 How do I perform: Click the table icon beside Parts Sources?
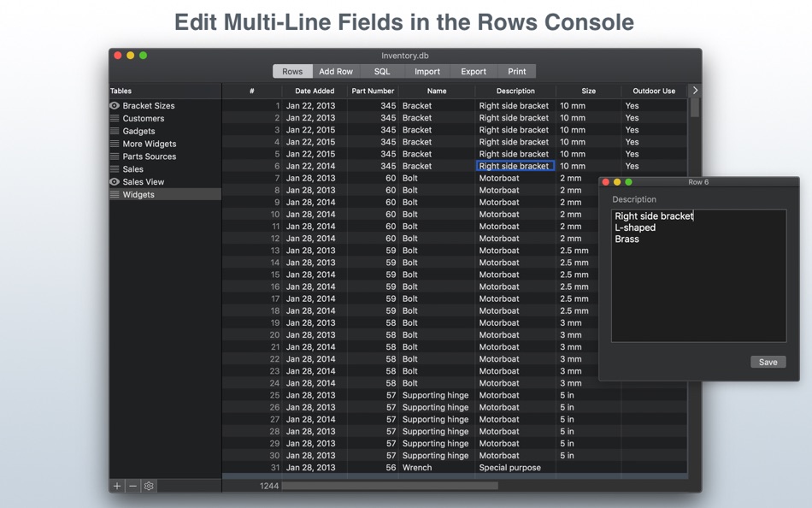click(115, 157)
